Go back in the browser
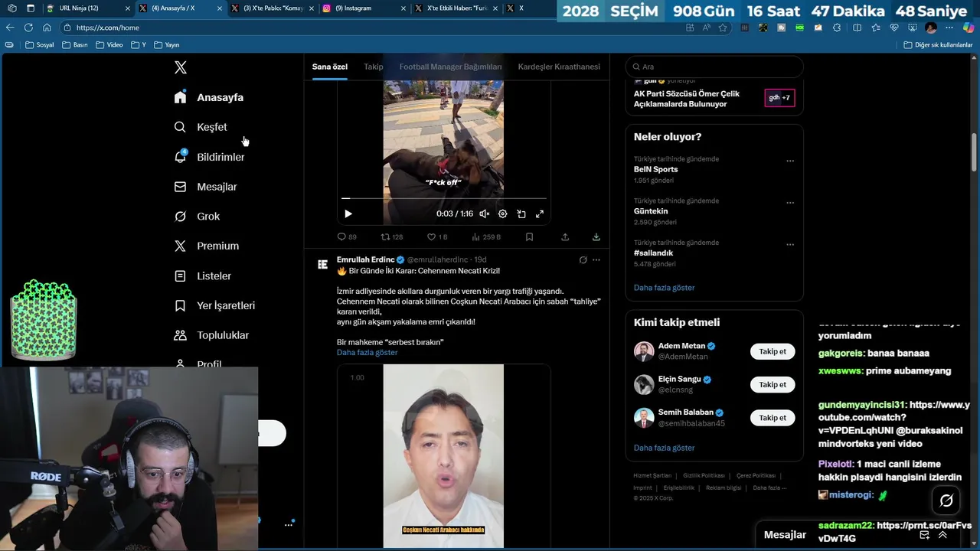This screenshot has width=980, height=551. tap(10, 27)
